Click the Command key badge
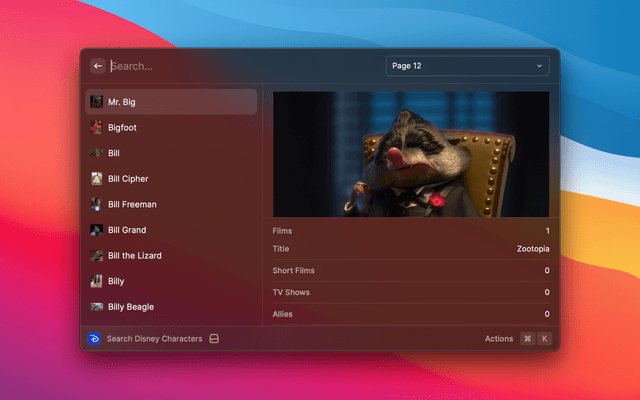The image size is (640, 400). click(527, 339)
